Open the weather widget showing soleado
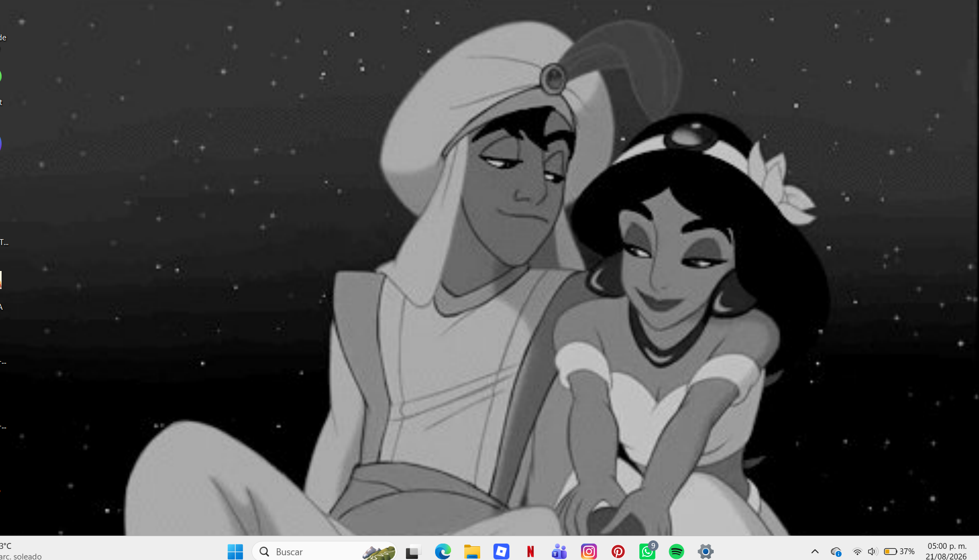This screenshot has height=560, width=979. pyautogui.click(x=21, y=551)
